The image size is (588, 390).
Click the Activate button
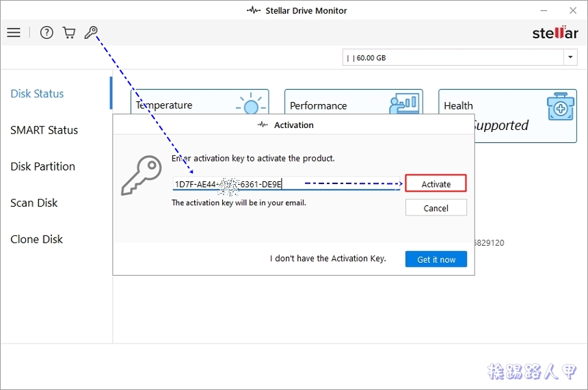tap(436, 184)
